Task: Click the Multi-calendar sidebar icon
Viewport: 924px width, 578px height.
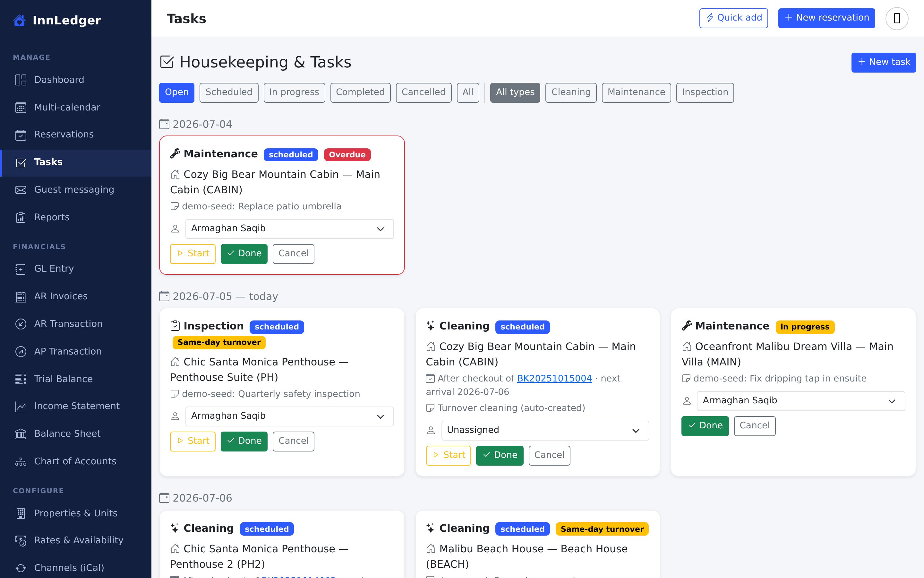Action: coord(21,108)
